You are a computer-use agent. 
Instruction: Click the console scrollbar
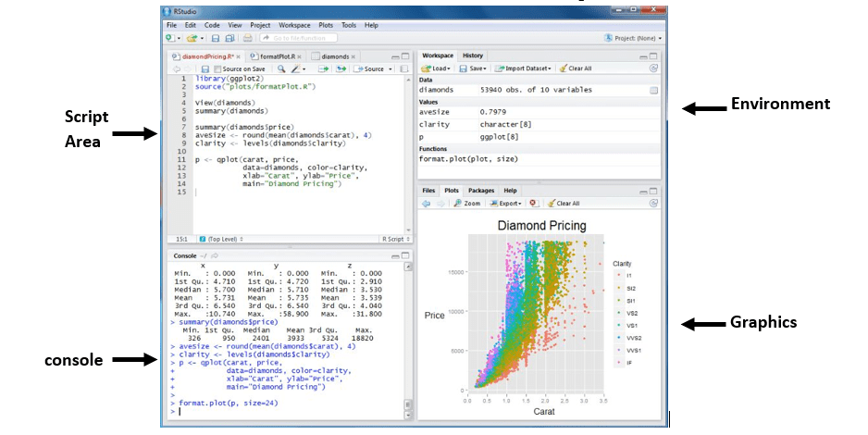pyautogui.click(x=408, y=339)
